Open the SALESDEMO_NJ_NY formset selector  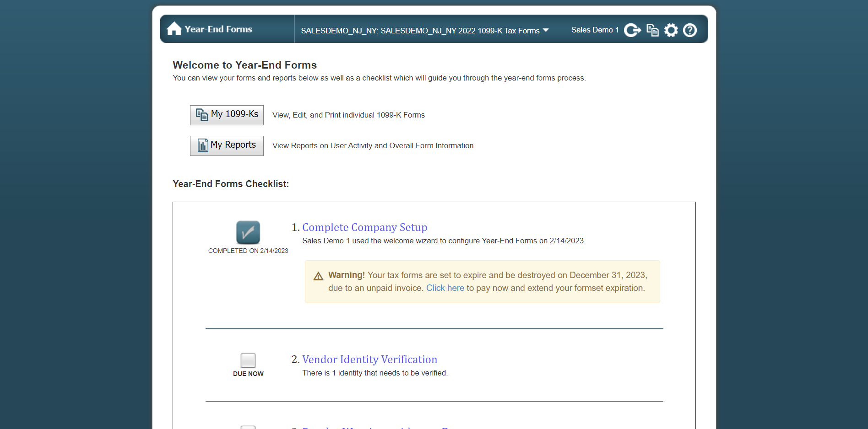tap(420, 31)
